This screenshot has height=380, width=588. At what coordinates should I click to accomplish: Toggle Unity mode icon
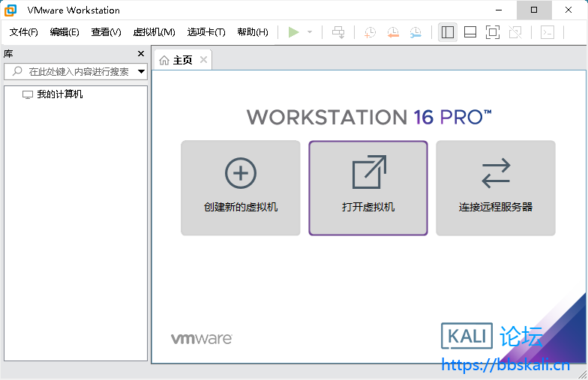pos(514,32)
